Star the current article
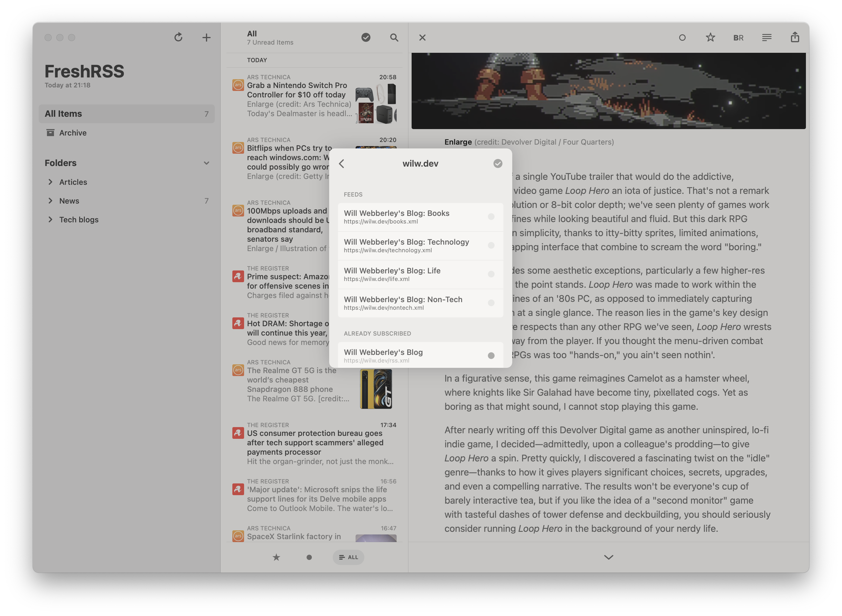This screenshot has width=842, height=616. click(x=710, y=37)
